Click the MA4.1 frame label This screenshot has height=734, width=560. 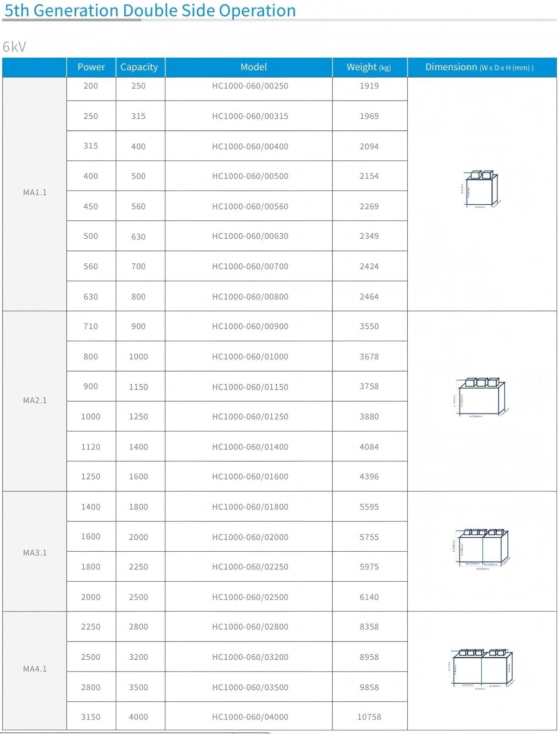click(35, 669)
